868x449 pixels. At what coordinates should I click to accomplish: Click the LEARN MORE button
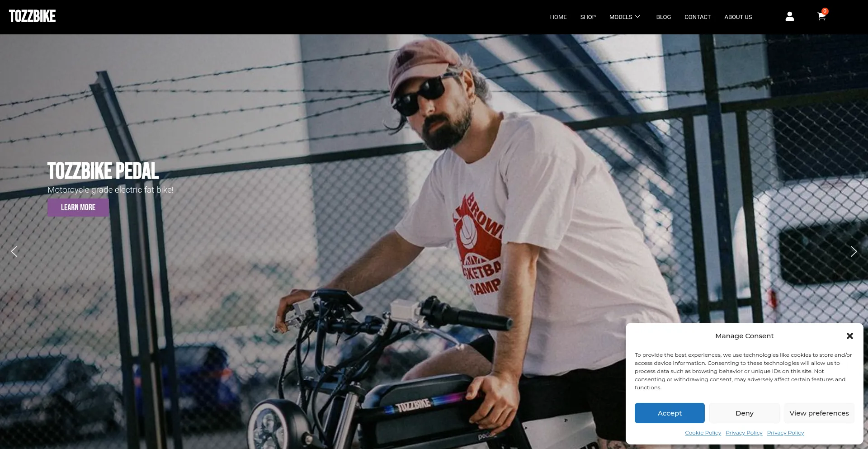[x=78, y=208]
